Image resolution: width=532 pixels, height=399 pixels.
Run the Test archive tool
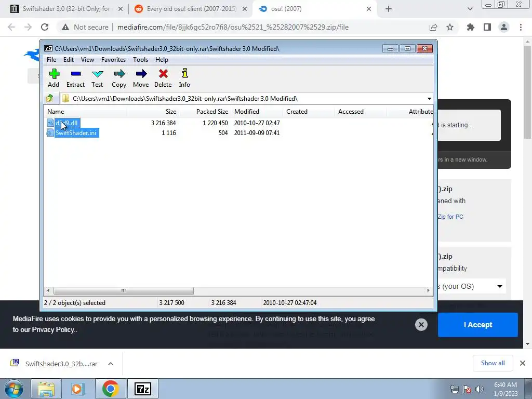tap(97, 78)
